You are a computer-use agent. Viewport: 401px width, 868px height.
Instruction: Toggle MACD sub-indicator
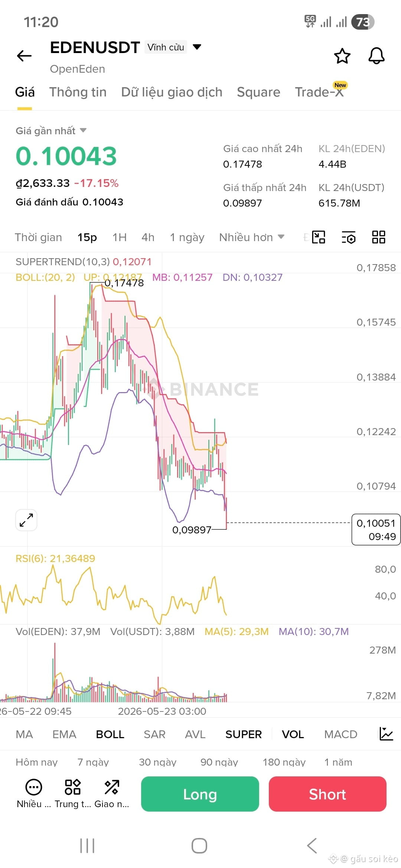coord(341,734)
